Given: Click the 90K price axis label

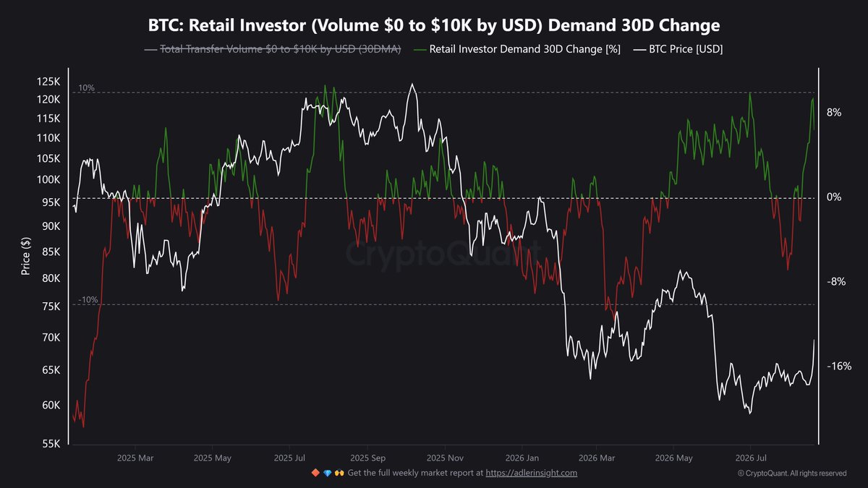Looking at the screenshot, I should [51, 226].
